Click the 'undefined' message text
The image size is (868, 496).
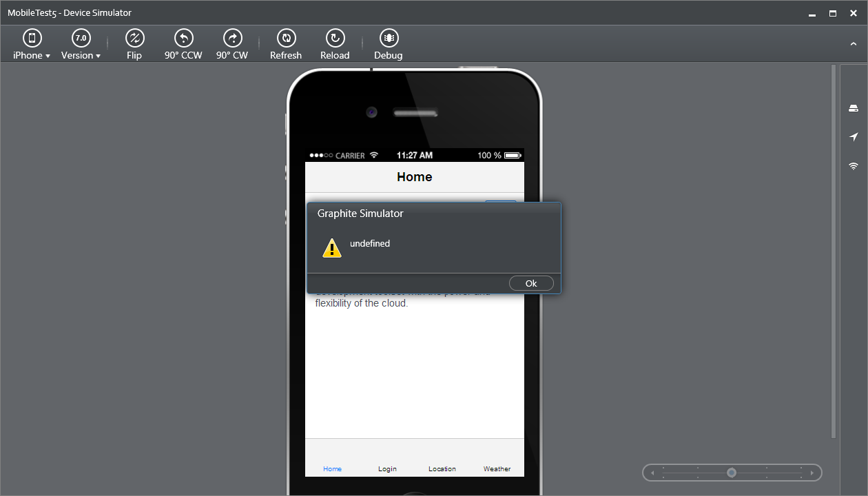370,243
